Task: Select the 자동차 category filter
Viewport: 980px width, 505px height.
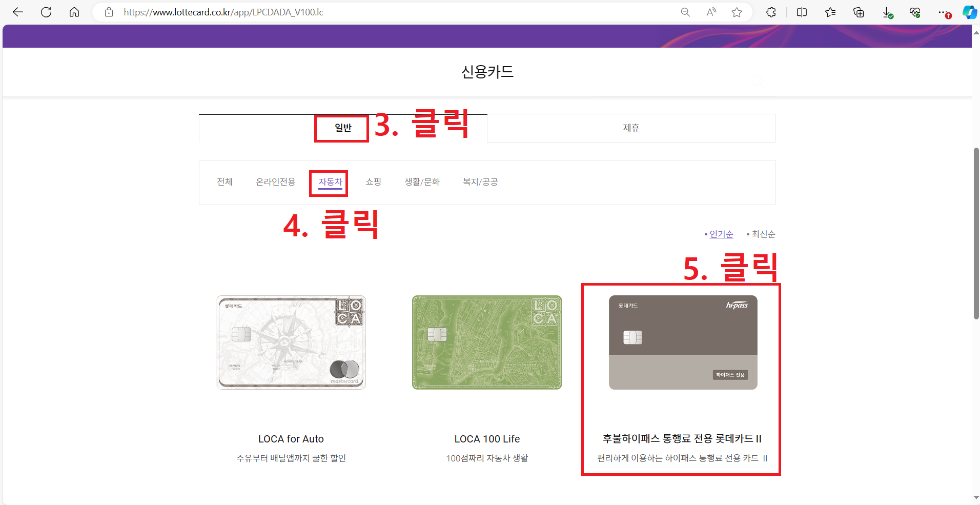Action: 330,182
